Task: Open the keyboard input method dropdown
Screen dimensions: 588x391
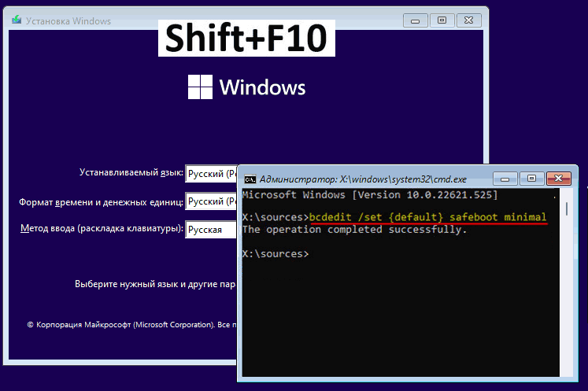Action: pyautogui.click(x=211, y=230)
